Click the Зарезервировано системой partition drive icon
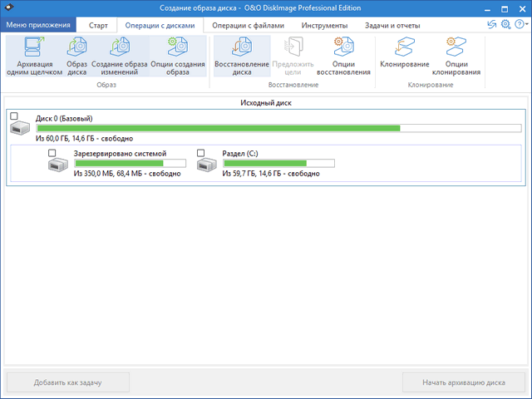532x399 pixels. [x=58, y=165]
